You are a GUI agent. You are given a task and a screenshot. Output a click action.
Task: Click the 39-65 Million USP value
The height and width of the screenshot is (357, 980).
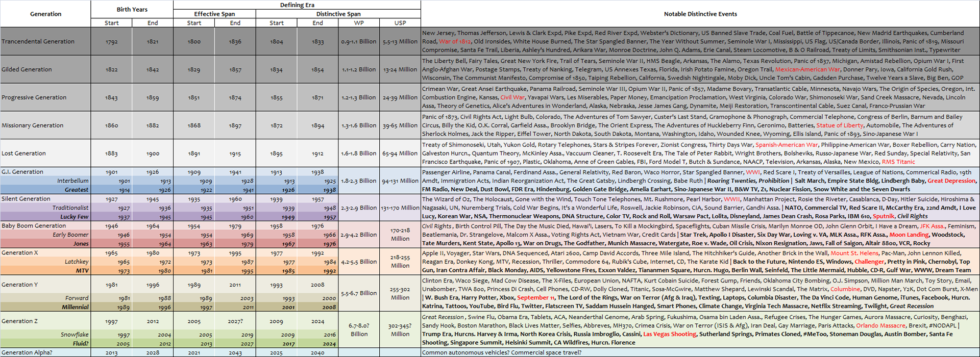tap(400, 125)
